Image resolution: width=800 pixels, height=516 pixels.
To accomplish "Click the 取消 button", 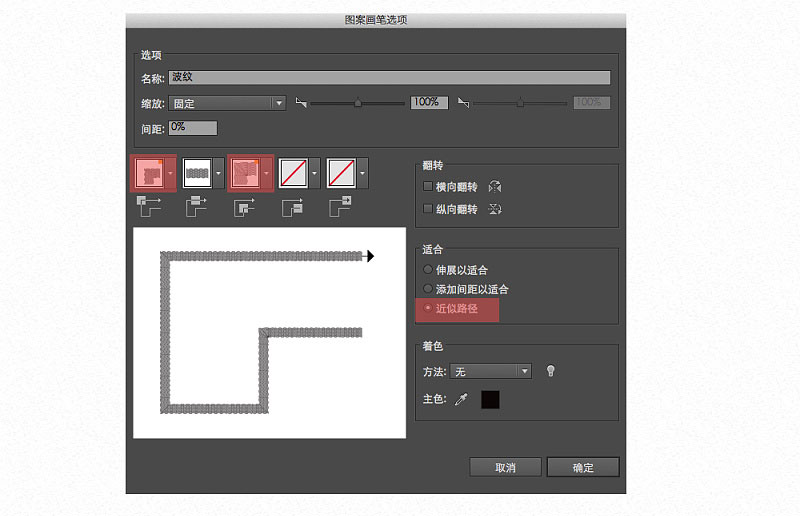I will point(505,467).
